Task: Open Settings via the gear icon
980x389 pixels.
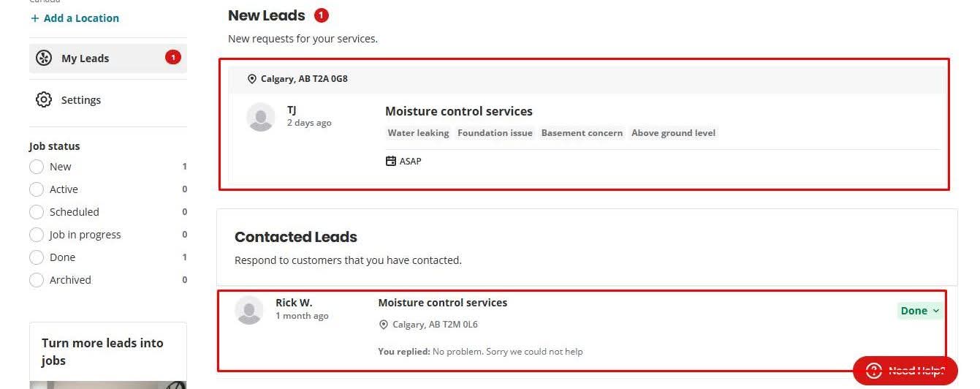Action: click(x=44, y=99)
